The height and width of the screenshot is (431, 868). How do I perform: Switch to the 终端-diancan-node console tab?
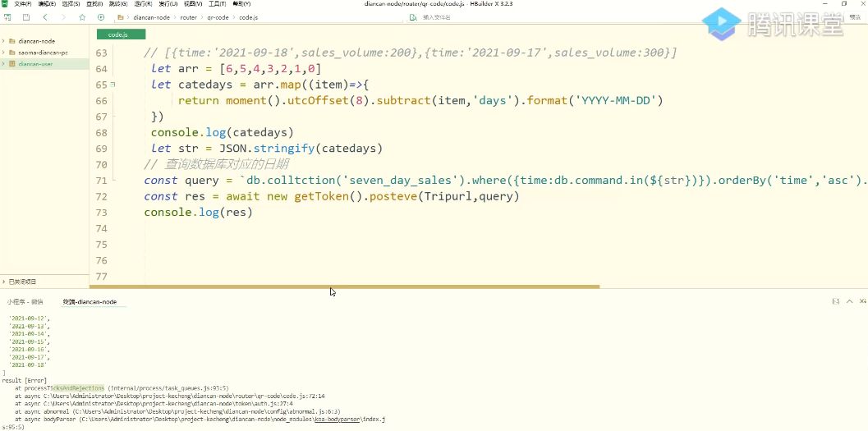point(90,302)
